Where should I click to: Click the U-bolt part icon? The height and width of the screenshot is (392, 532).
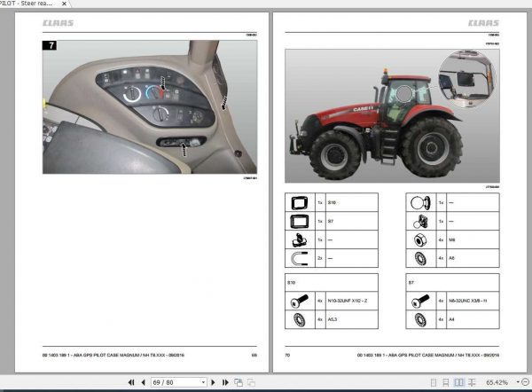(x=300, y=258)
